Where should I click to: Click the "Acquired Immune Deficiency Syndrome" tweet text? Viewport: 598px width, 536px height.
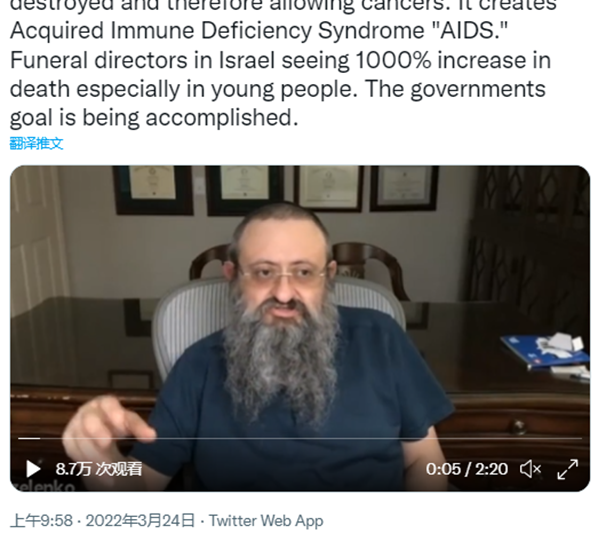click(217, 31)
